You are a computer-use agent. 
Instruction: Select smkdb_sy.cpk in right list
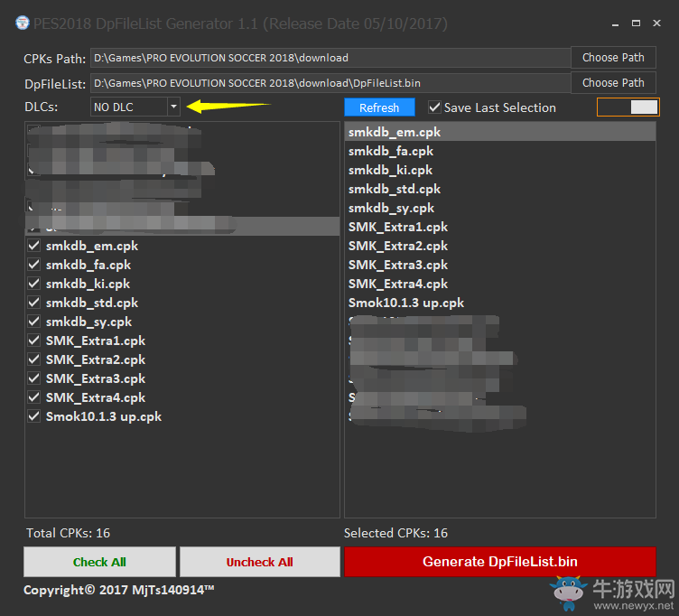point(500,208)
